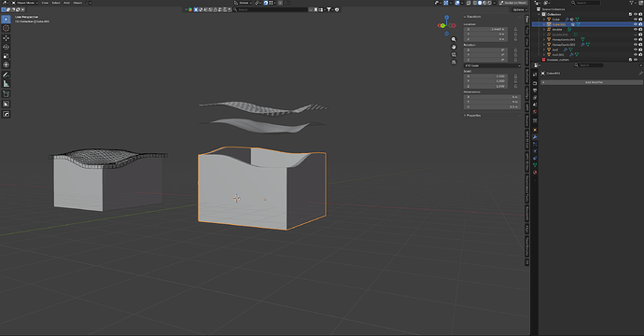This screenshot has width=644, height=336.
Task: Toggle the camera view icon
Action: point(454,55)
